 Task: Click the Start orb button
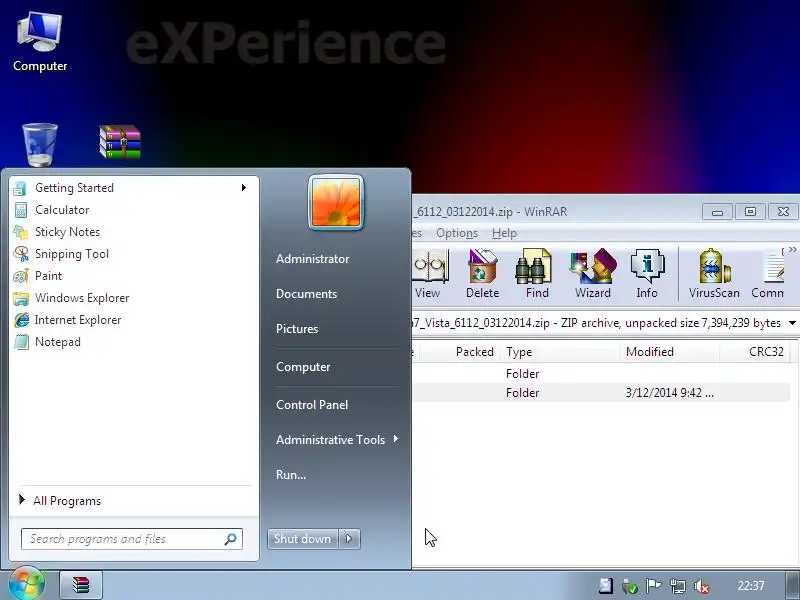coord(26,584)
